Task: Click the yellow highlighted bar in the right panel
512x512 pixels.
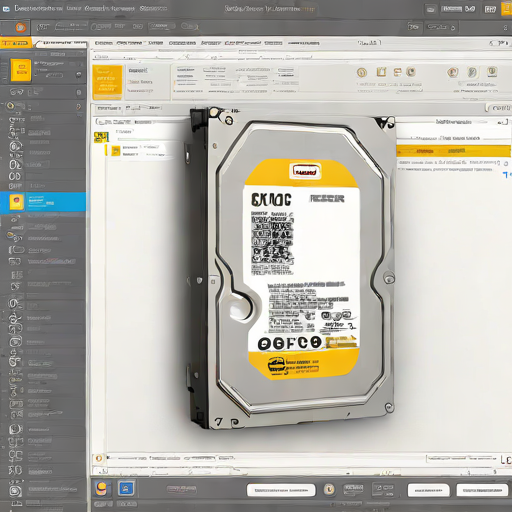Action: click(453, 151)
